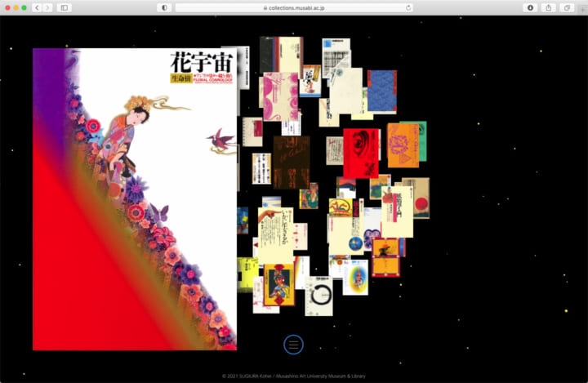Select the cream cover with pointing hand

pos(276,235)
